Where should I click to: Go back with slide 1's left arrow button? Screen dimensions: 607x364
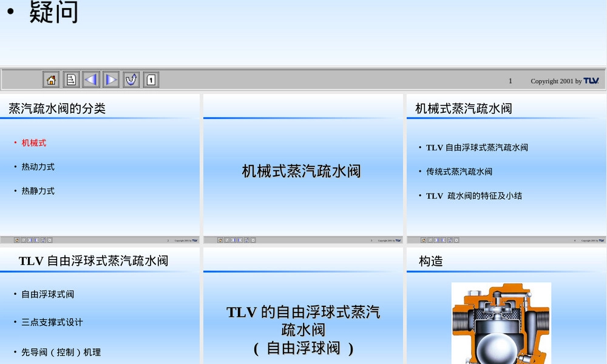pos(92,79)
